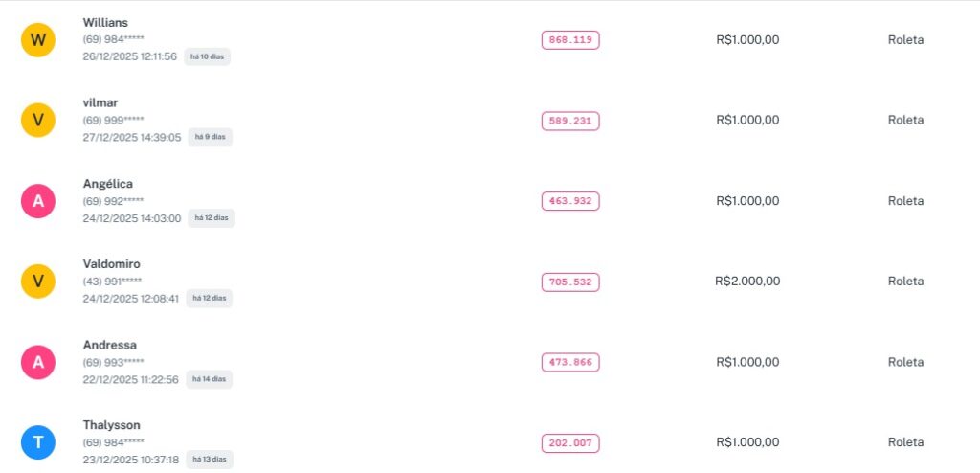
Task: Select Angélica's pink A avatar
Action: (x=38, y=201)
